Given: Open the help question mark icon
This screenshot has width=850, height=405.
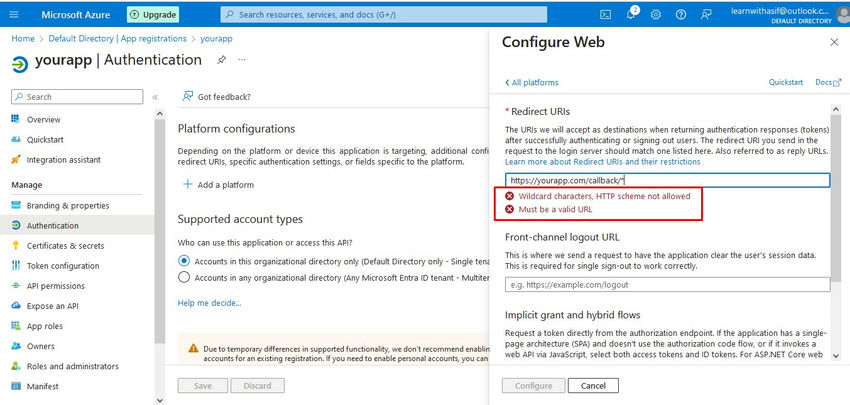Looking at the screenshot, I should [681, 15].
